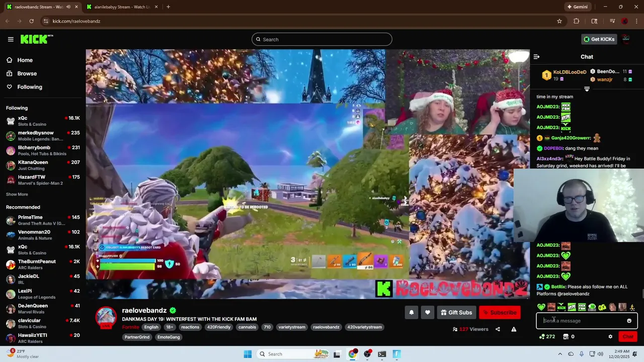Screen dimensions: 644x362
Task: Click the Gemini button in title bar
Action: pos(577,7)
